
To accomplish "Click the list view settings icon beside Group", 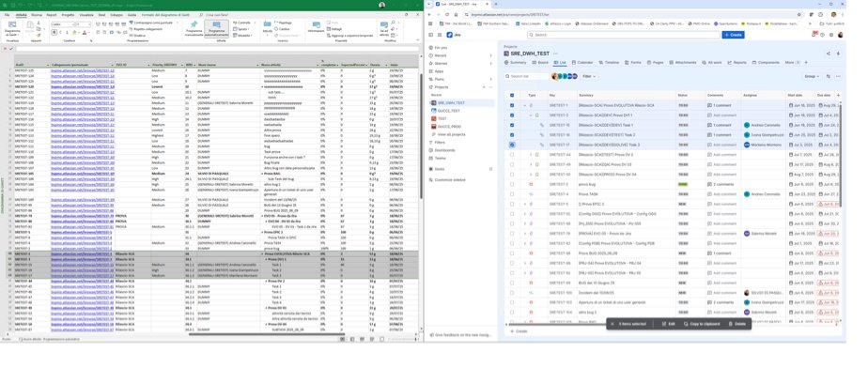I will coord(829,76).
